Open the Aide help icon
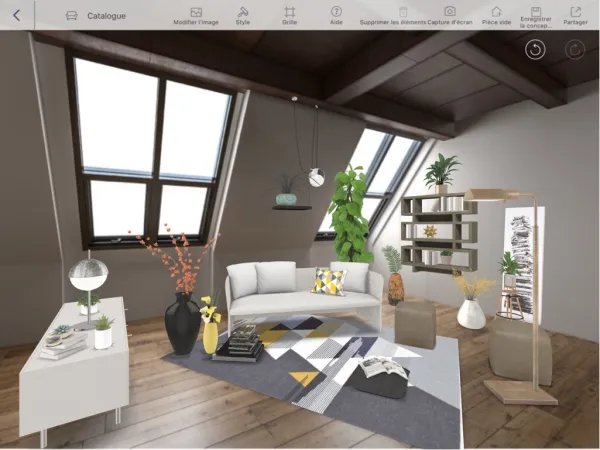600x450 pixels. pyautogui.click(x=336, y=11)
